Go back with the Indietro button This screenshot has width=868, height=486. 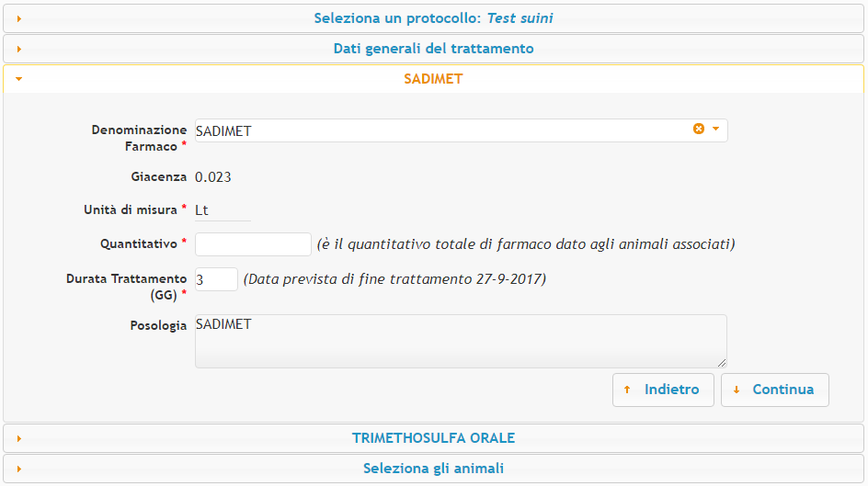click(x=663, y=390)
